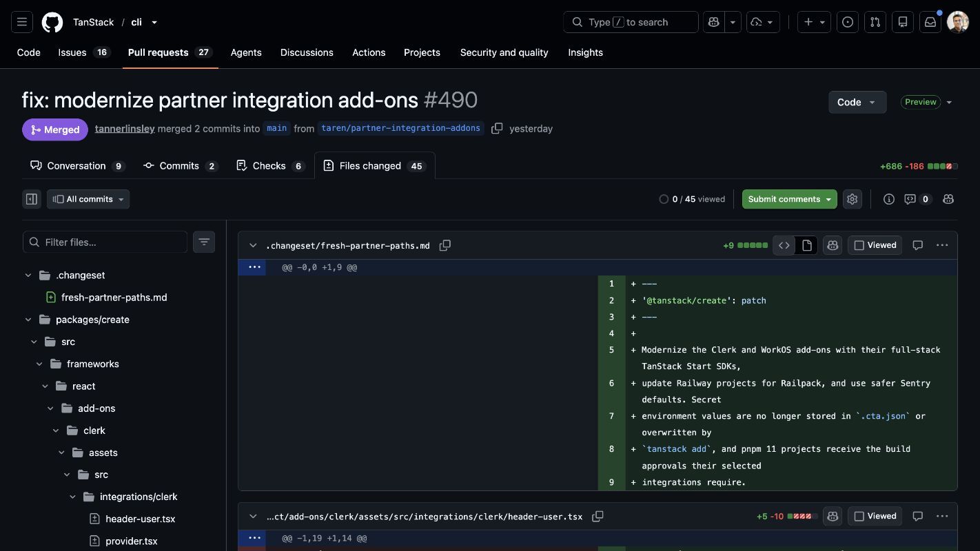Open the pull requests icon in header
The height and width of the screenshot is (551, 980).
click(875, 22)
